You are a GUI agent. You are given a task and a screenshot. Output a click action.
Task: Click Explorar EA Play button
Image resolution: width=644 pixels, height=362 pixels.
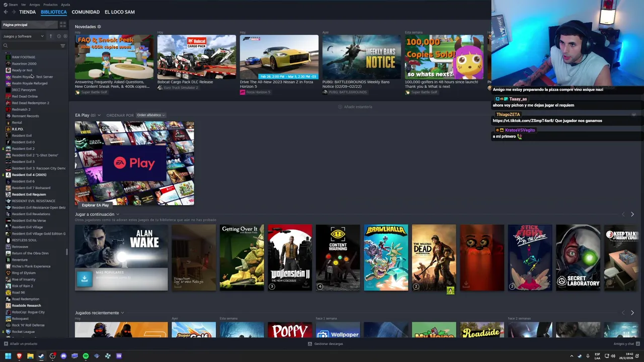pyautogui.click(x=96, y=205)
